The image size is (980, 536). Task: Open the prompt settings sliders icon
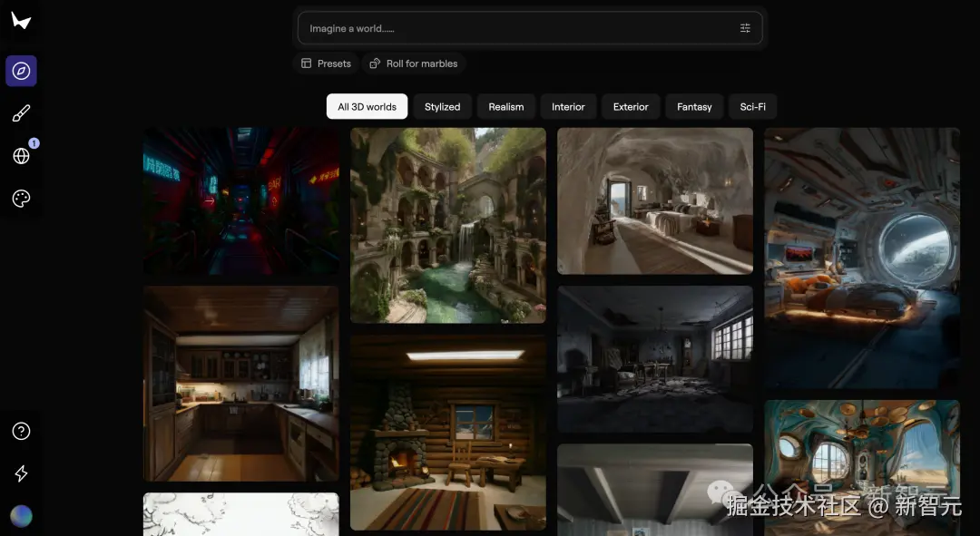[745, 28]
